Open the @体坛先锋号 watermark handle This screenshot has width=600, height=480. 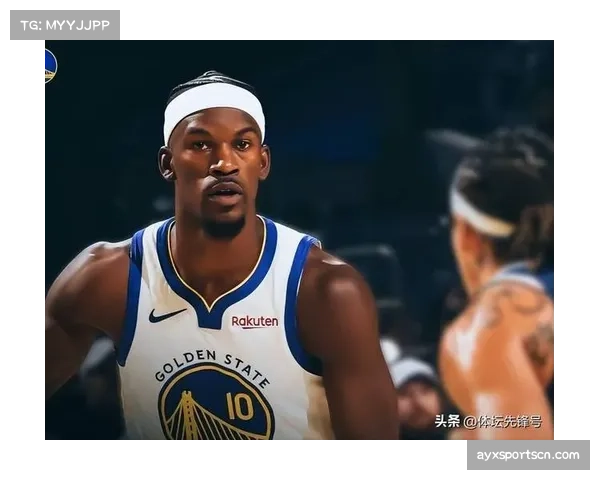[502, 422]
